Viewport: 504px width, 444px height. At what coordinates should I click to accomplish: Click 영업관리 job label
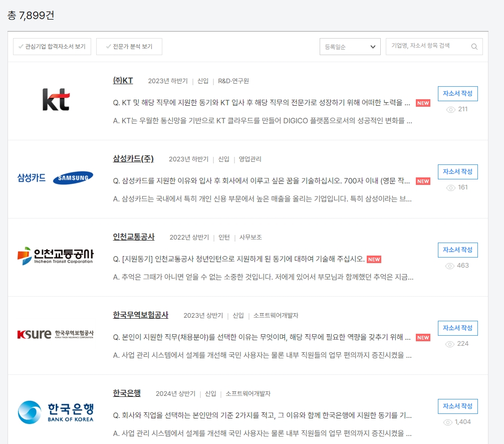(x=250, y=159)
